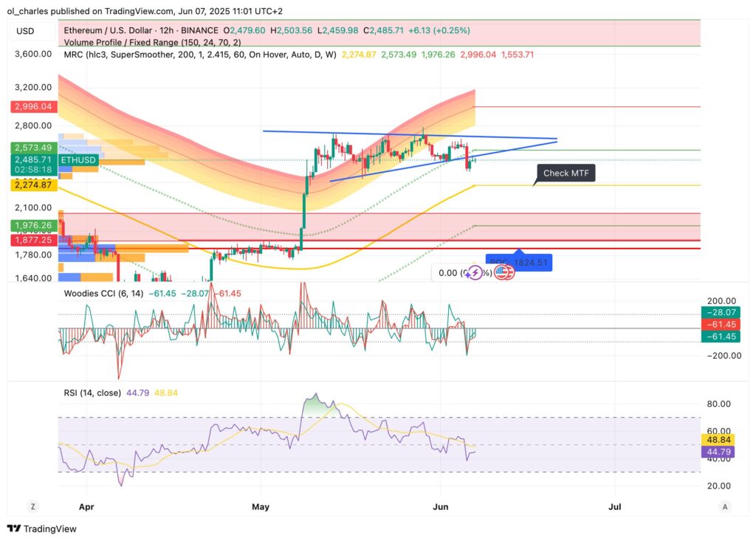Select the POC 1824.51 label

click(518, 263)
